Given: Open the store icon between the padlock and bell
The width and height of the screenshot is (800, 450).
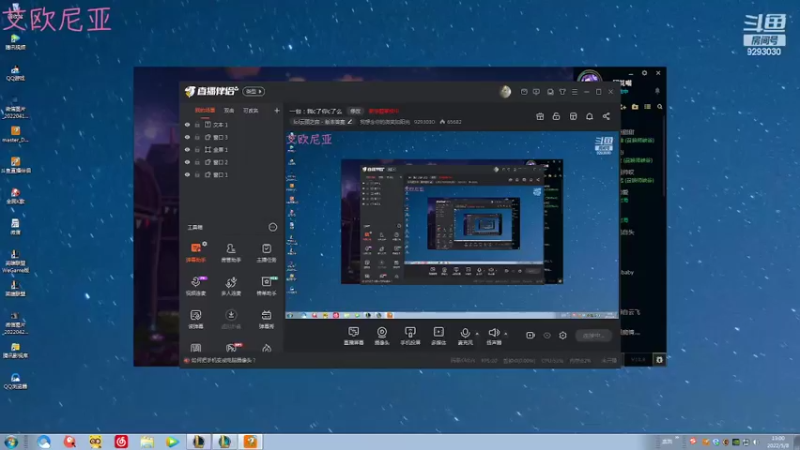Looking at the screenshot, I should coord(573,116).
